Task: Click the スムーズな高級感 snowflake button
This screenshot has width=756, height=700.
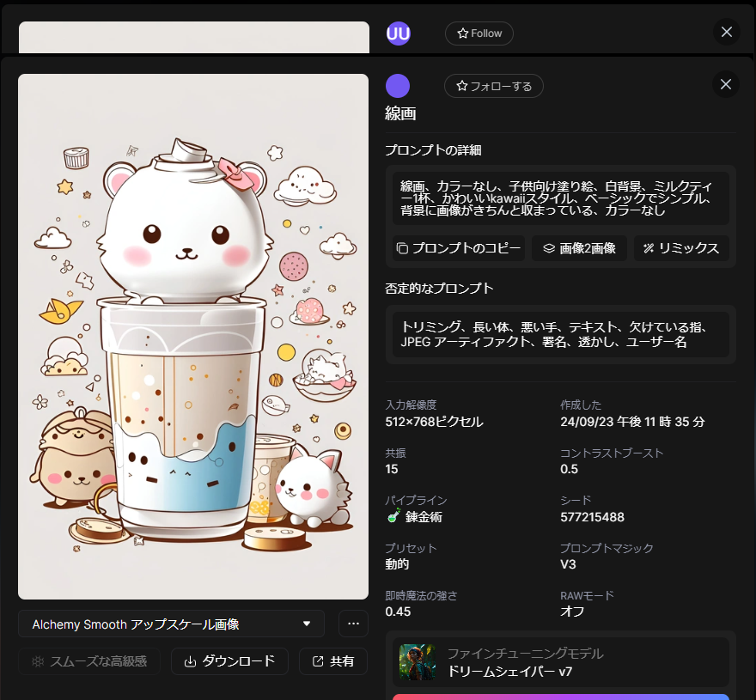Action: pos(88,660)
